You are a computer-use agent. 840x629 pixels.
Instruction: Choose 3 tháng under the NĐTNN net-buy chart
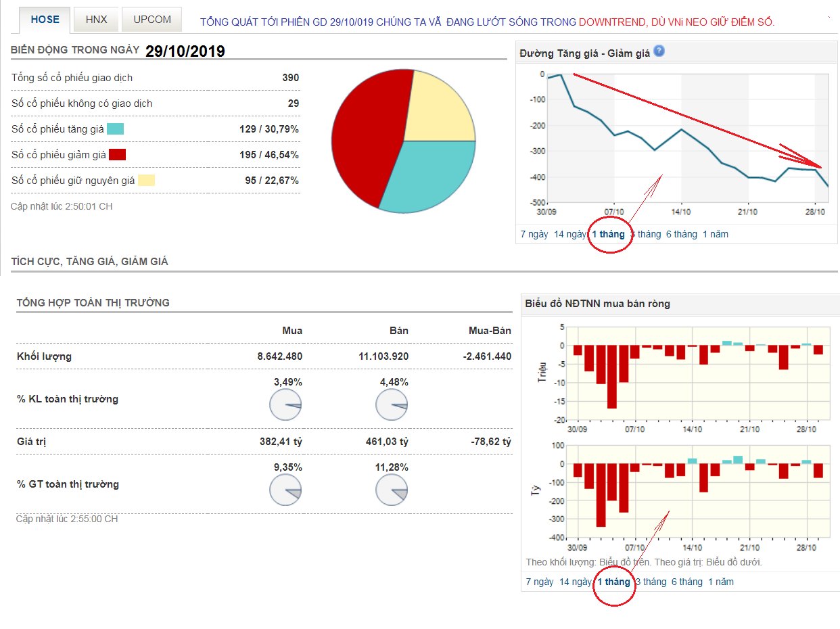tap(651, 582)
